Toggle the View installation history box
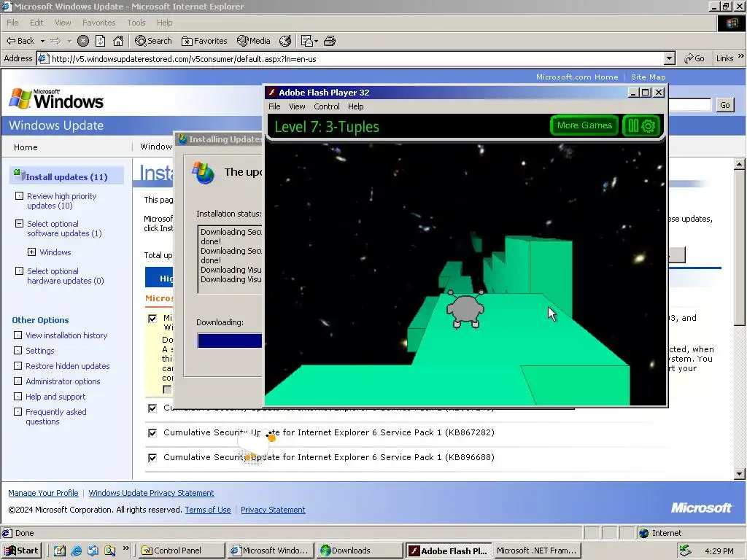The width and height of the screenshot is (747, 560). click(x=18, y=335)
